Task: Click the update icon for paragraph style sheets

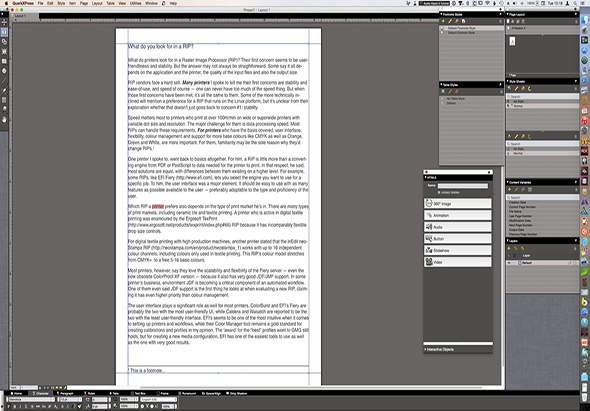Action: click(529, 88)
